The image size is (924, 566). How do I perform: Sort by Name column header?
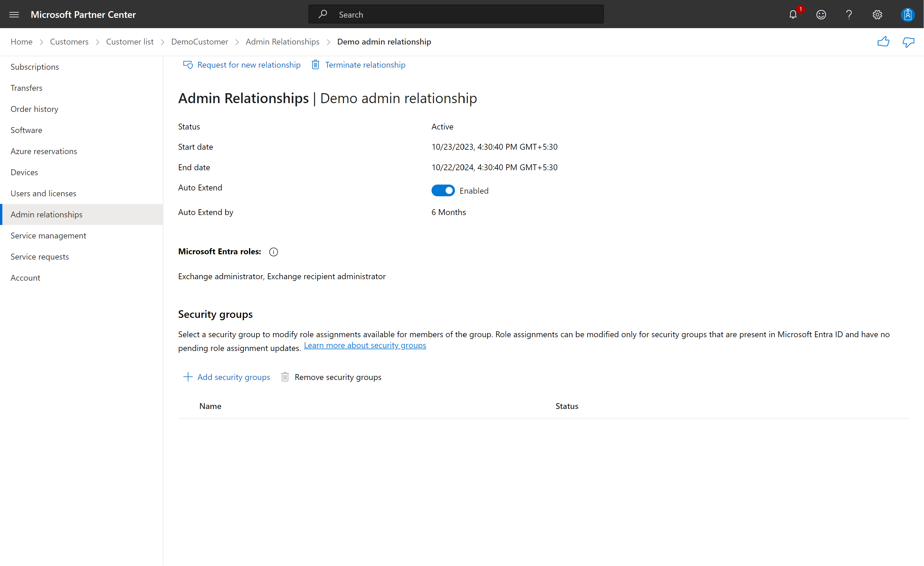[210, 406]
